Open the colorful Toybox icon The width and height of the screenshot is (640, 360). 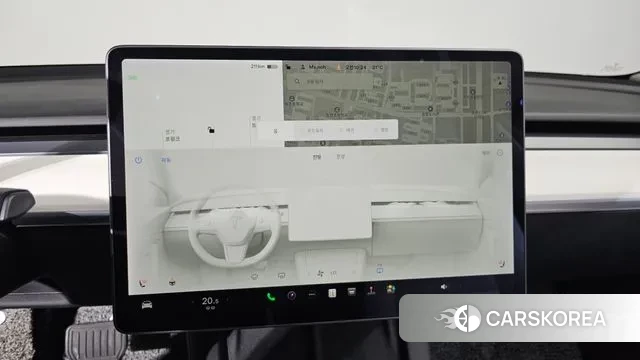click(x=391, y=289)
